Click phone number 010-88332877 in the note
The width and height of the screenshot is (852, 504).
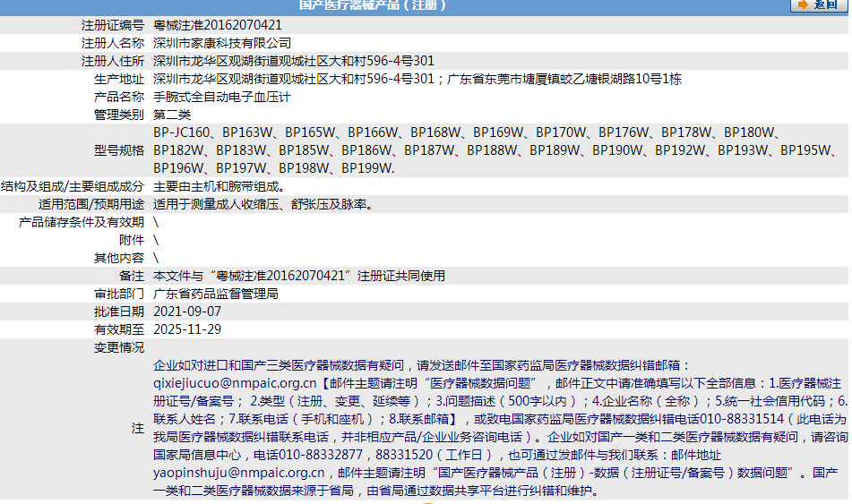click(320, 455)
